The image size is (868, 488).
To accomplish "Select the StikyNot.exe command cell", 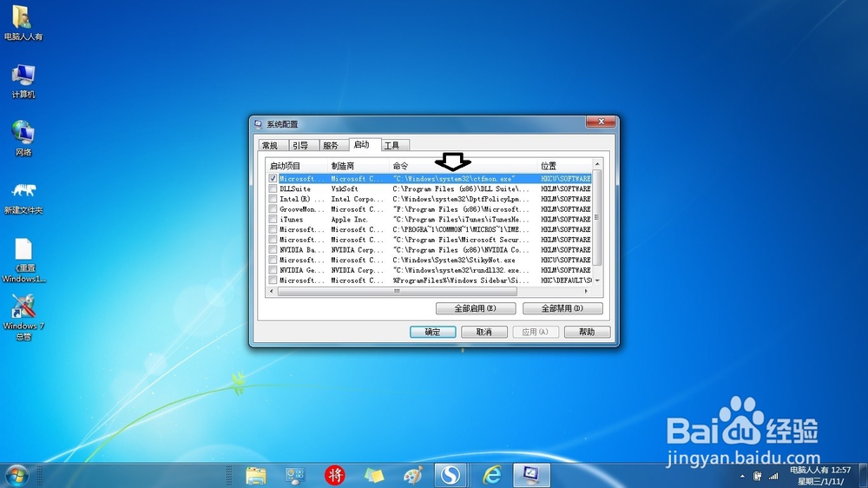I will click(454, 260).
